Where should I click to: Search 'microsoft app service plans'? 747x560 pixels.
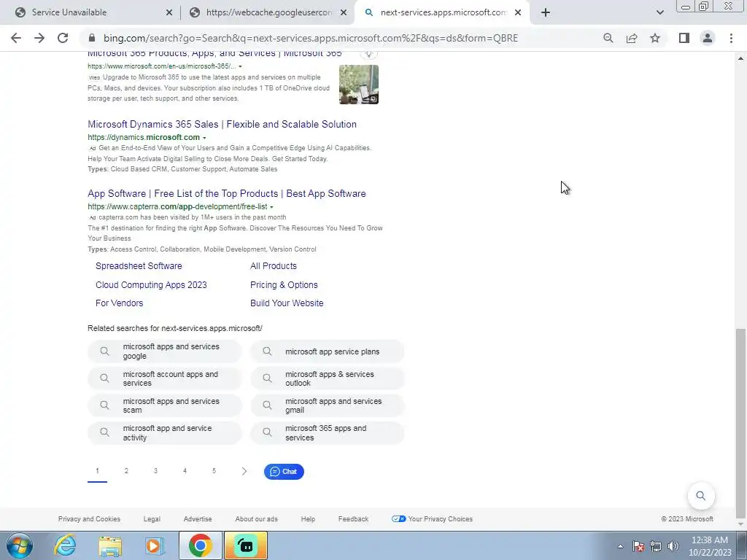coord(328,351)
